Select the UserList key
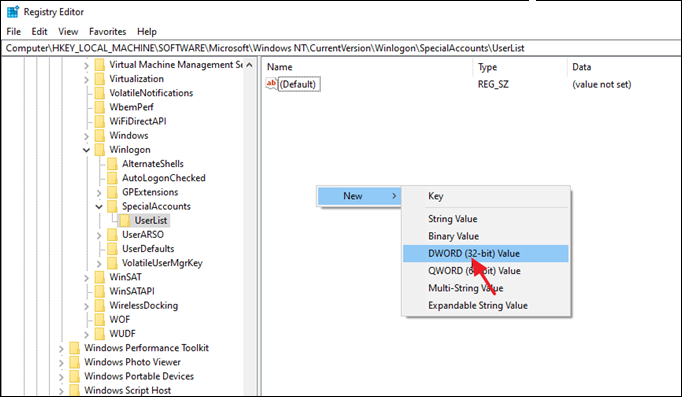Image resolution: width=682 pixels, height=397 pixels. 150,220
